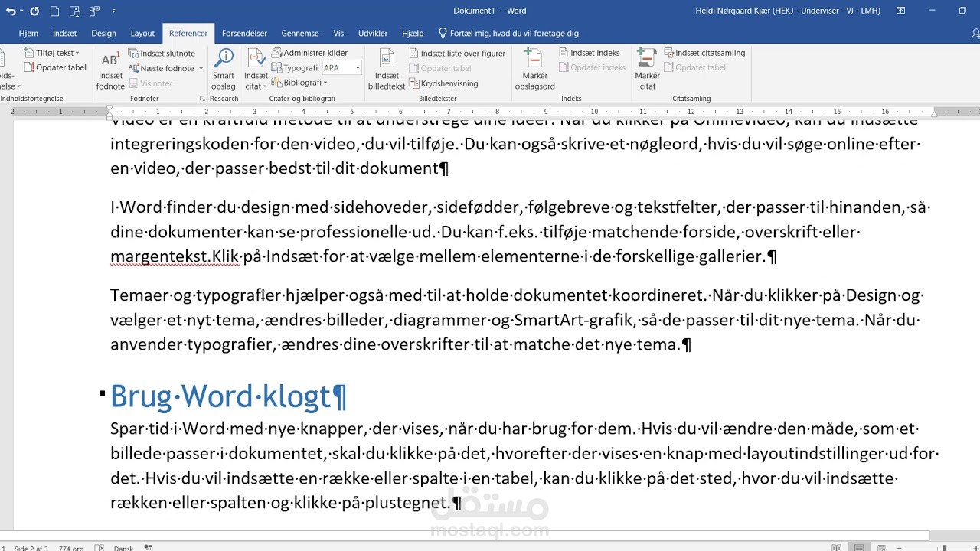This screenshot has height=551, width=980.
Task: Click Indsæt billedtekst
Action: pos(387,69)
